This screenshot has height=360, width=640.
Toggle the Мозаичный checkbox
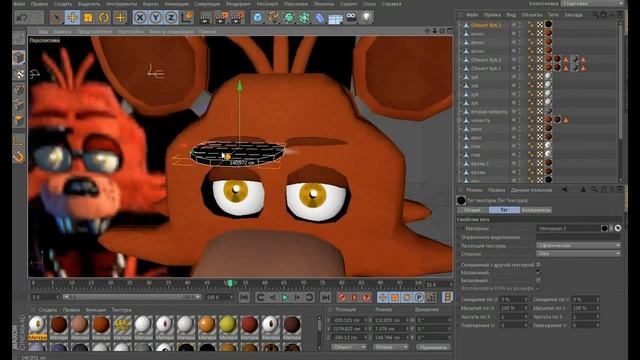[538, 272]
